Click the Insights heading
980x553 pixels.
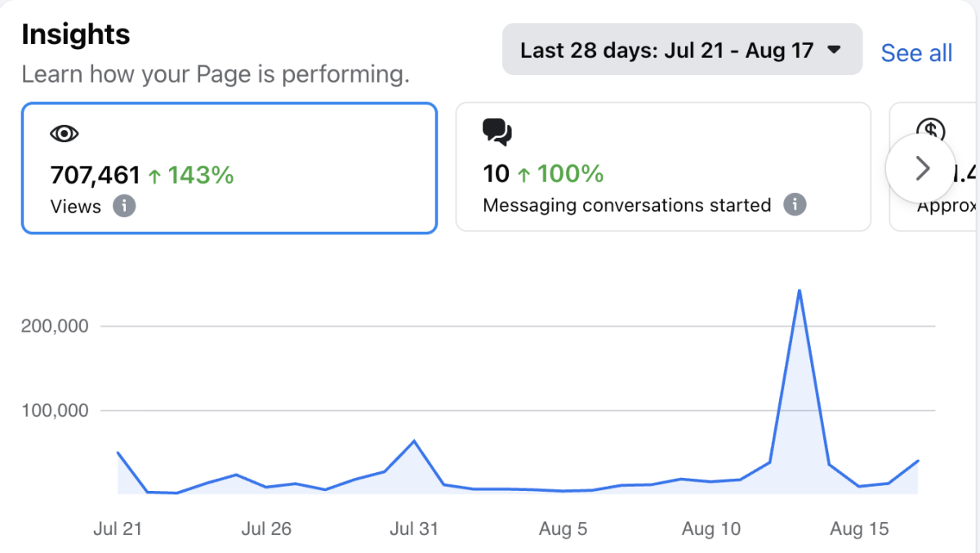pyautogui.click(x=76, y=34)
